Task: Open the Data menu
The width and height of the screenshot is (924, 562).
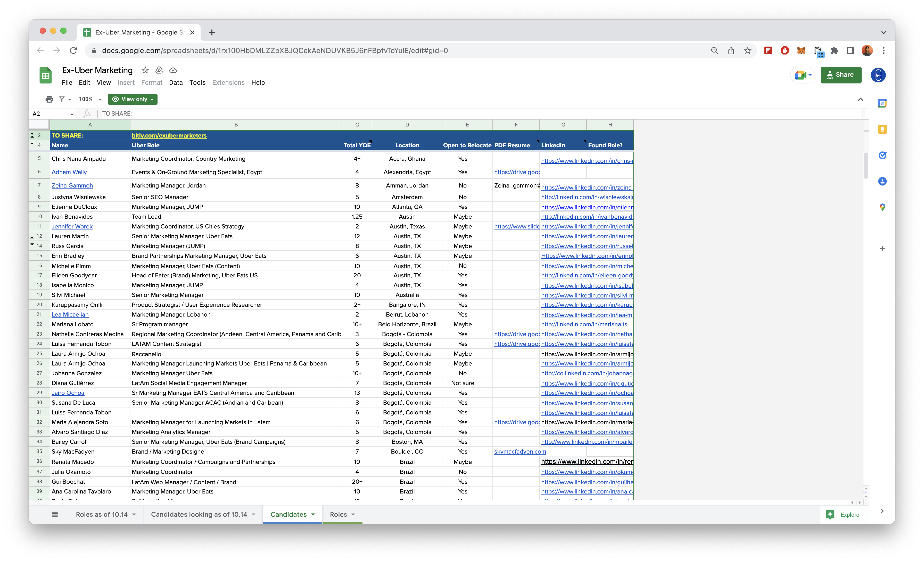Action: 176,82
